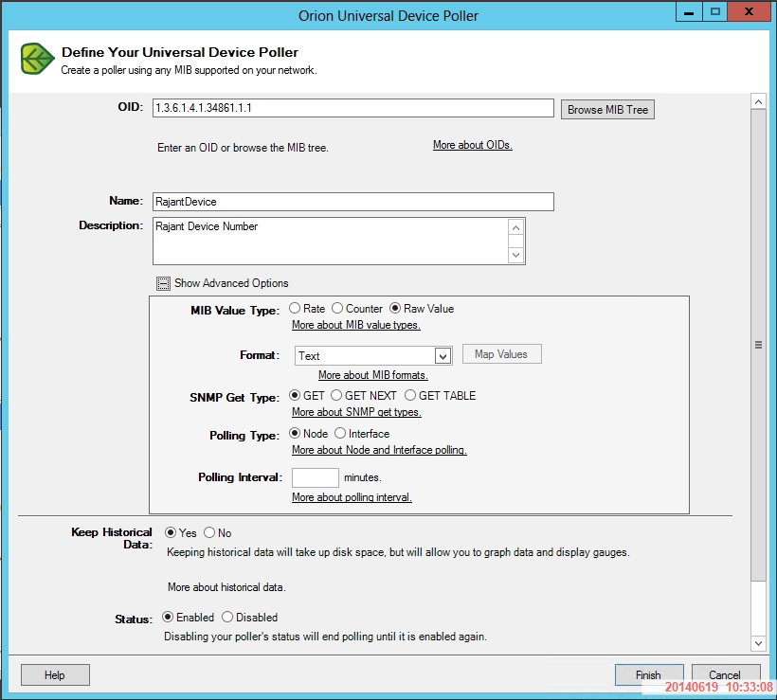
Task: Click the Description box scroll up arrow
Action: tap(515, 227)
